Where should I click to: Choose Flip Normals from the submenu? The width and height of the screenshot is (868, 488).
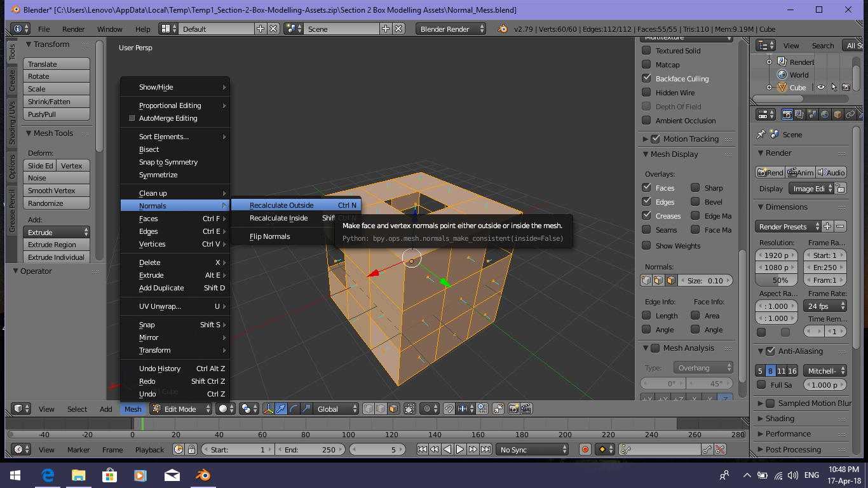(x=269, y=236)
